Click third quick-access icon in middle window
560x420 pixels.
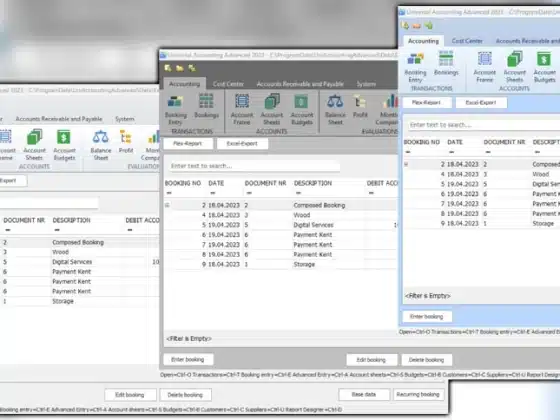(192, 68)
